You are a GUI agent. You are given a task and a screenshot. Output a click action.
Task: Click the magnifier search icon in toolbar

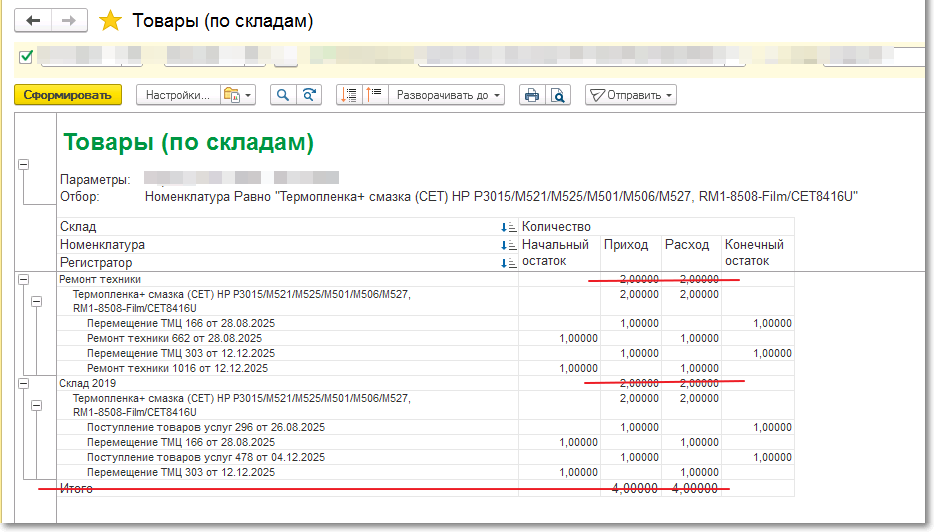pyautogui.click(x=283, y=95)
